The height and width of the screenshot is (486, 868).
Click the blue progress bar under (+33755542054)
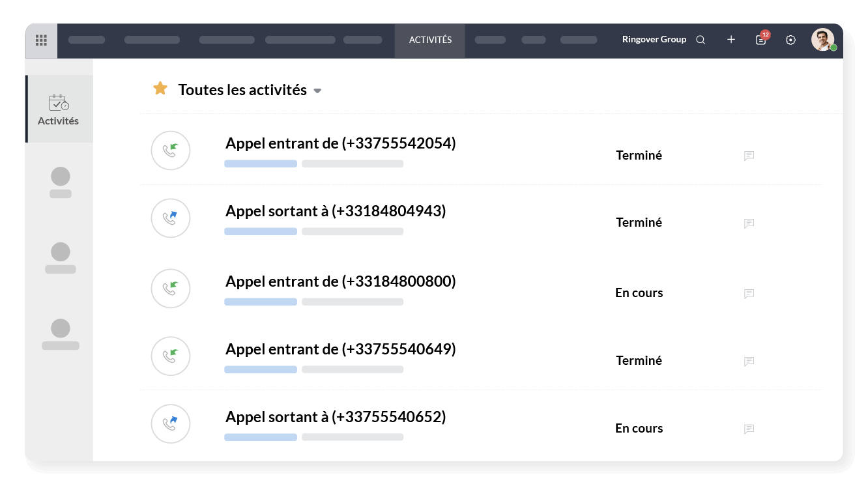pos(261,164)
